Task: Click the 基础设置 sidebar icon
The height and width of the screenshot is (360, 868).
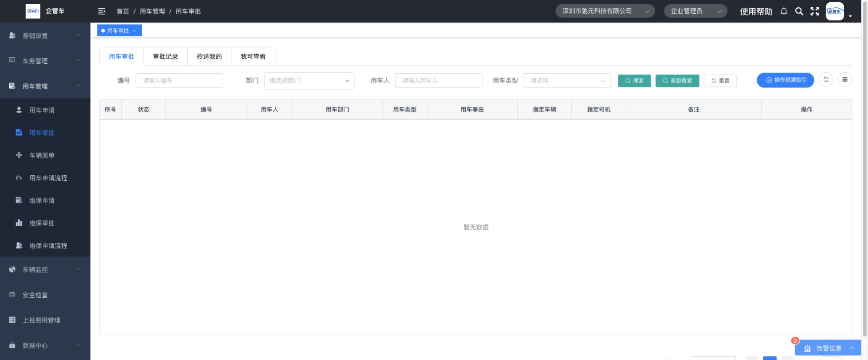Action: coord(12,35)
